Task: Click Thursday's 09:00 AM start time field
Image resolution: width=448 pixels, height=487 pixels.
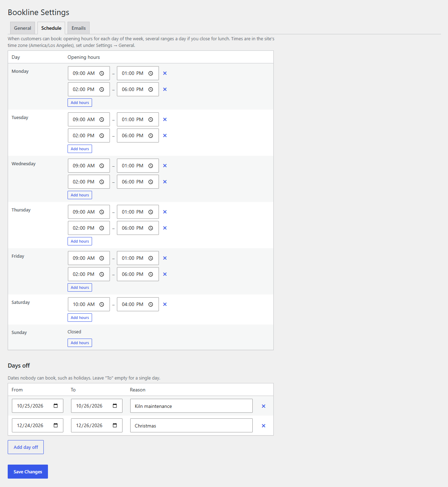Action: coord(89,212)
